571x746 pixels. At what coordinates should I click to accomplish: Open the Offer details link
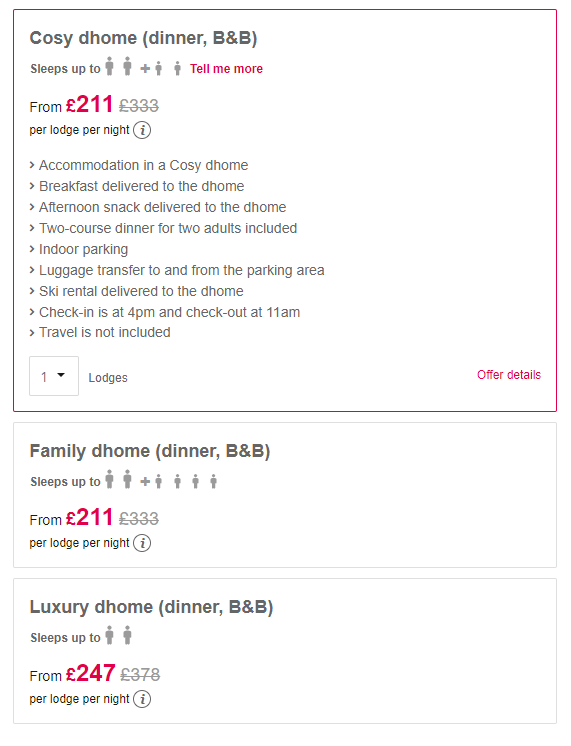click(x=509, y=375)
